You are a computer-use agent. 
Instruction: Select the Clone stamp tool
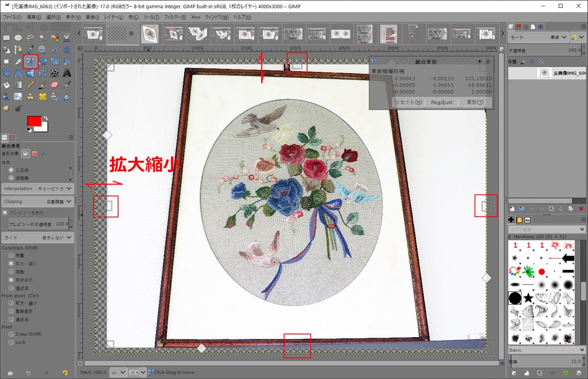tap(30, 96)
